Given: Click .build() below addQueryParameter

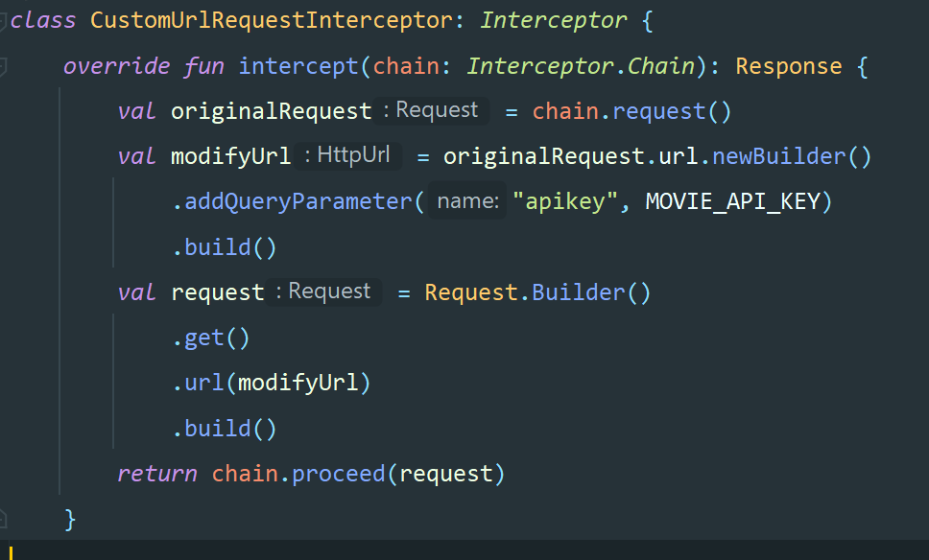Looking at the screenshot, I should pyautogui.click(x=225, y=246).
